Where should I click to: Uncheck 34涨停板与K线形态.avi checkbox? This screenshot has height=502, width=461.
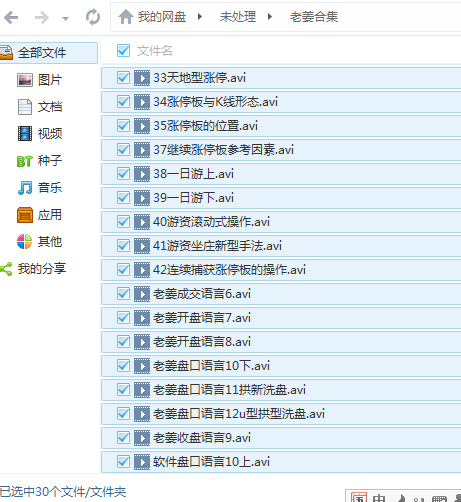click(123, 102)
